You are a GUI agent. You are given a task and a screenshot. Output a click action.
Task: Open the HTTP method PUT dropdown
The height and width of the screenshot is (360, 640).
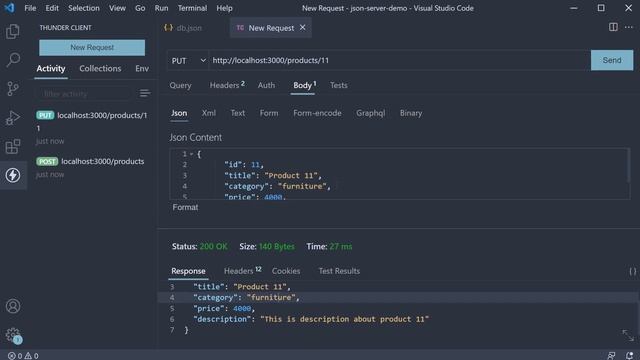(188, 60)
